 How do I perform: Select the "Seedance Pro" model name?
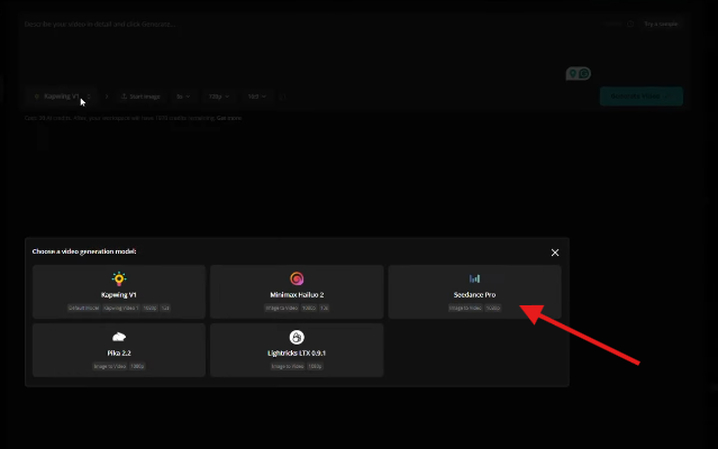(474, 295)
